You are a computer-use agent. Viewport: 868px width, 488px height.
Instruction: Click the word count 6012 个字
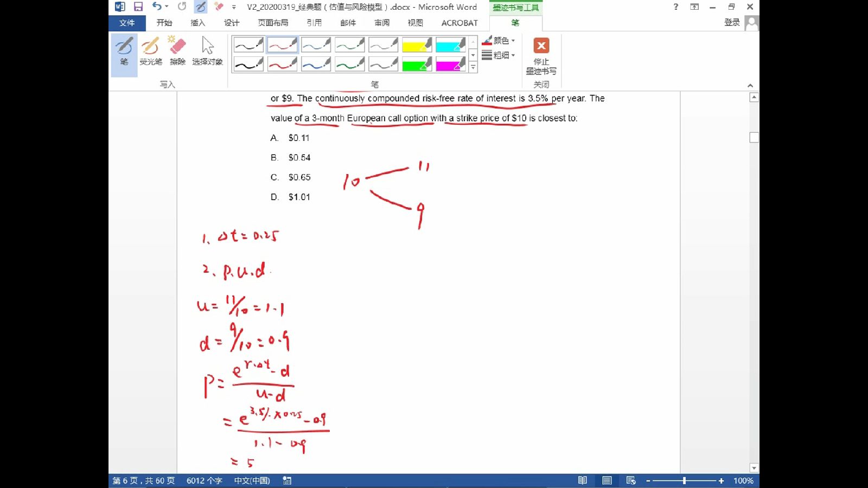click(x=205, y=480)
